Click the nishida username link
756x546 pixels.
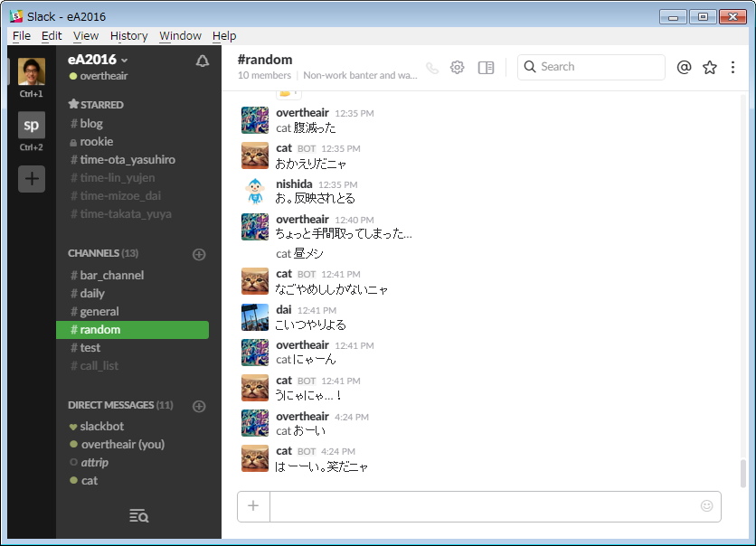click(294, 184)
